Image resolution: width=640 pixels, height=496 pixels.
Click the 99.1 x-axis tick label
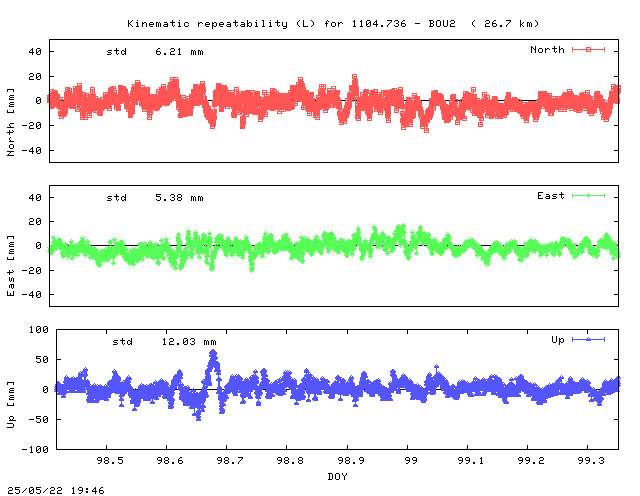pos(471,461)
